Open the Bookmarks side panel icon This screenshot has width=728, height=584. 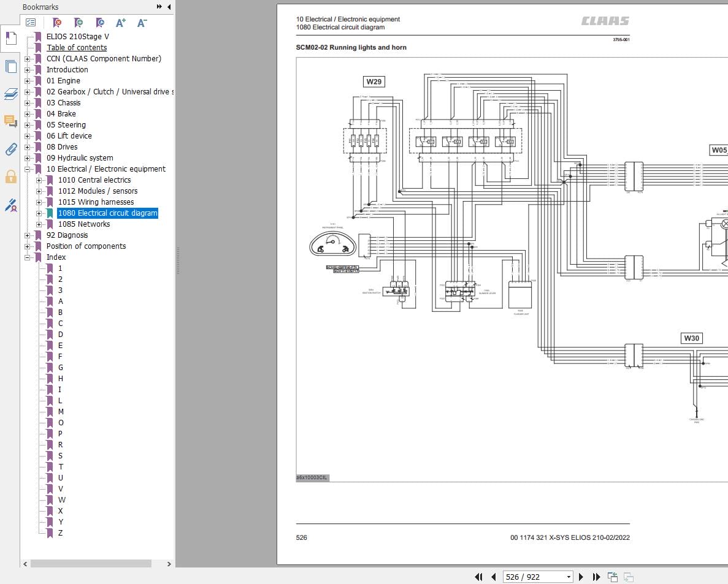pyautogui.click(x=10, y=39)
